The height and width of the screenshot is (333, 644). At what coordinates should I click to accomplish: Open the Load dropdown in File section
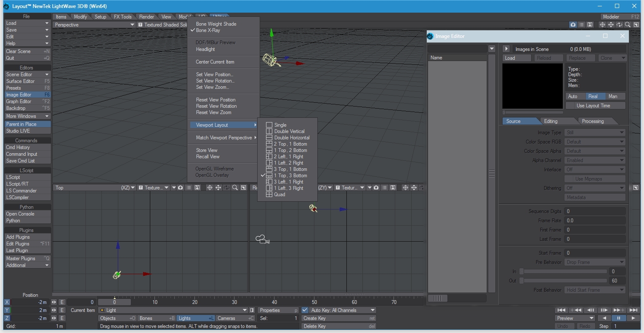28,23
